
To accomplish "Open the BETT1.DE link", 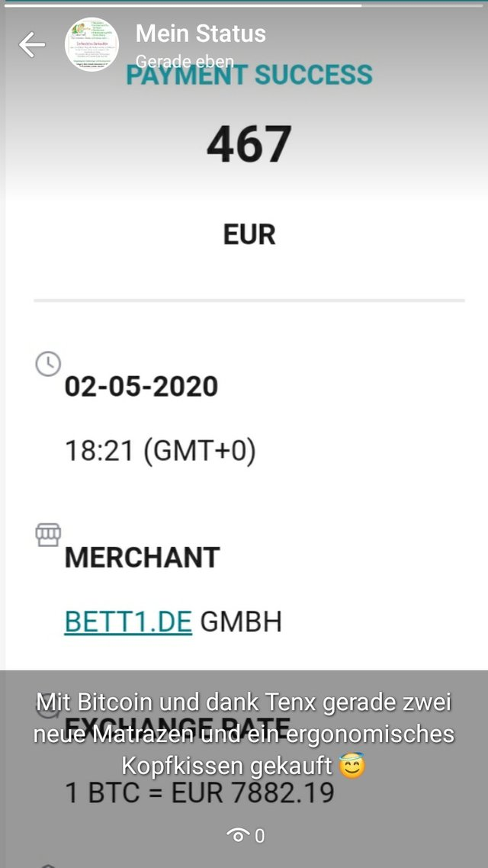I will coord(128,622).
